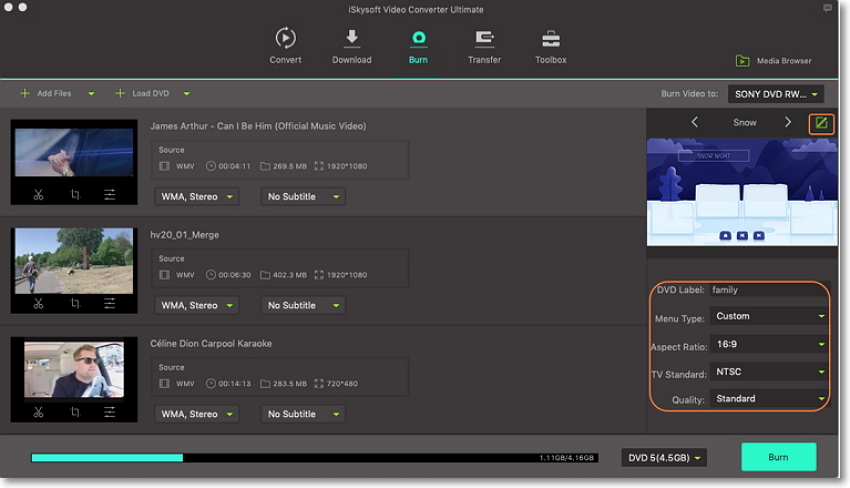The width and height of the screenshot is (850, 488).
Task: Open the Toolbox tab
Action: (550, 46)
